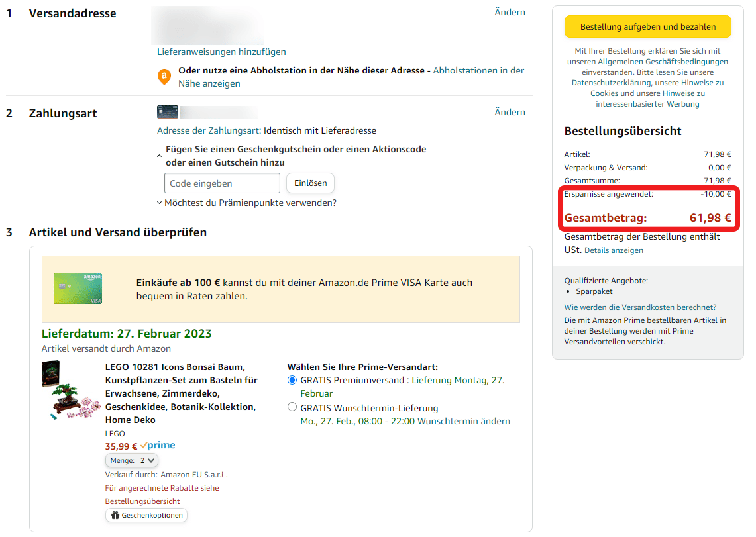Click the orange Abholstation location pin icon
This screenshot has height=537, width=756.
pos(164,77)
